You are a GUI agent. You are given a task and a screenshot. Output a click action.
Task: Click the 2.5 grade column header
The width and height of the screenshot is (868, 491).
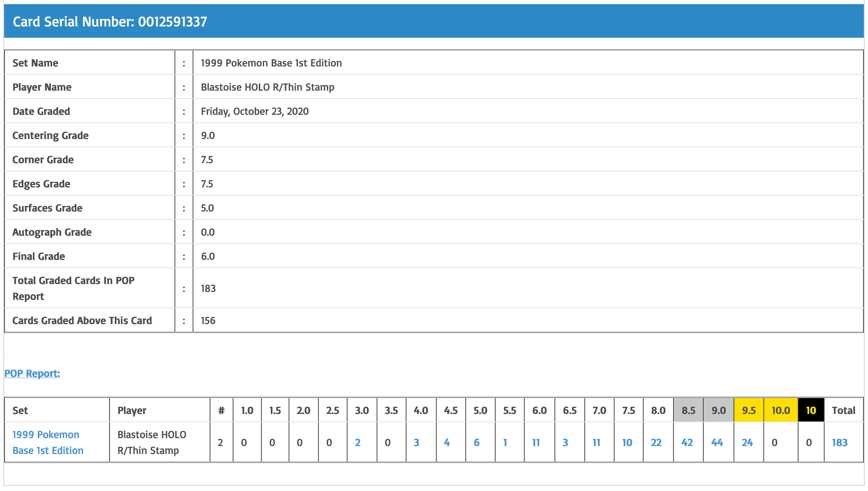coord(332,410)
